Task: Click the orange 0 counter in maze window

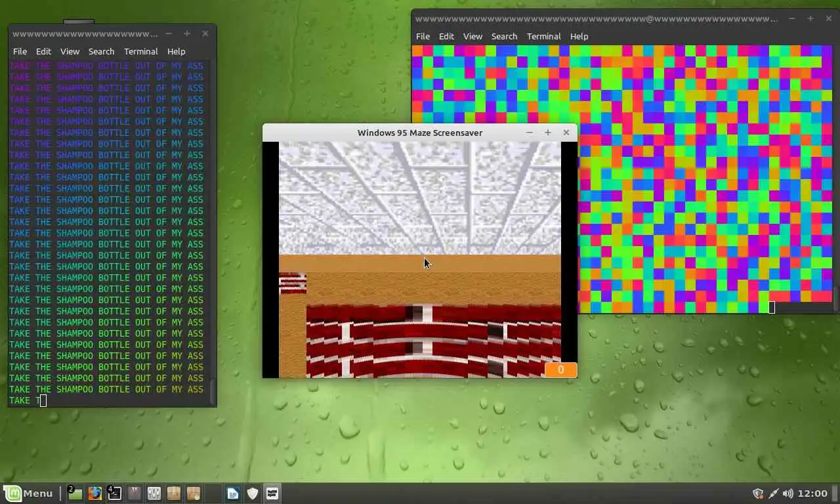Action: pos(560,370)
